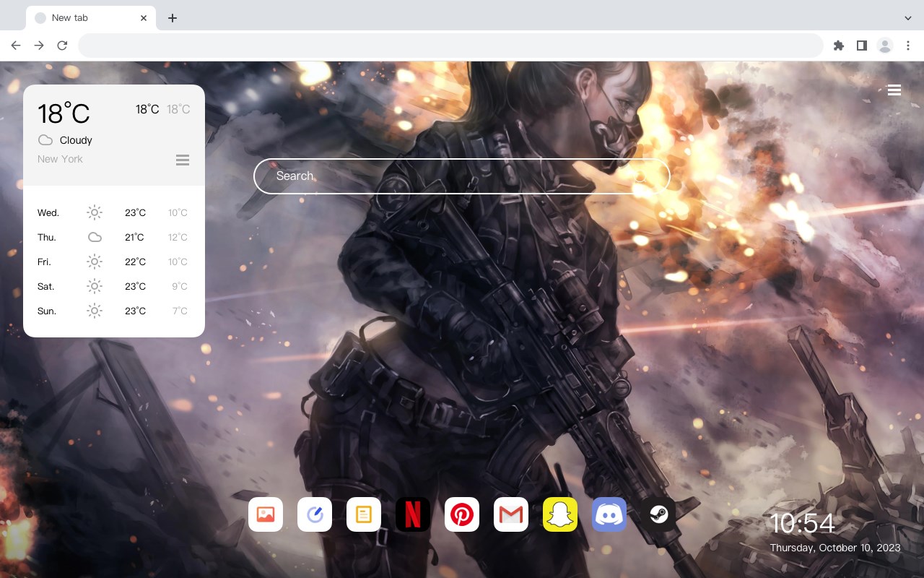Expand the tab search dropdown arrow
The image size is (924, 578).
(908, 18)
